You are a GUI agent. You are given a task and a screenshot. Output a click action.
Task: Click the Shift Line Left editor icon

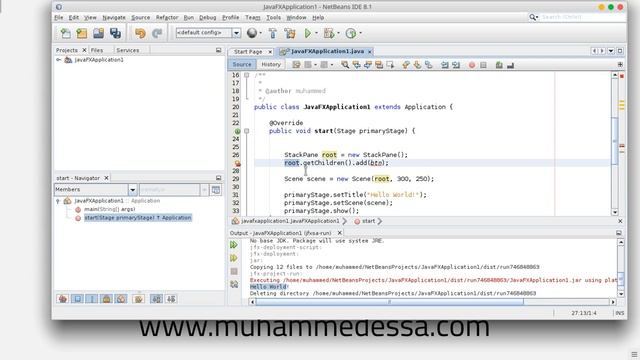coord(445,64)
